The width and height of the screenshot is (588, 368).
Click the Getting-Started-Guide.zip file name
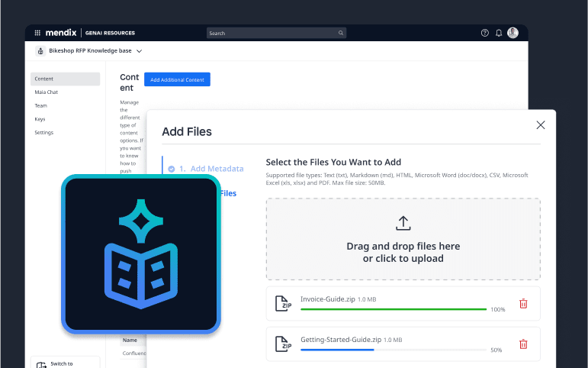click(x=341, y=340)
